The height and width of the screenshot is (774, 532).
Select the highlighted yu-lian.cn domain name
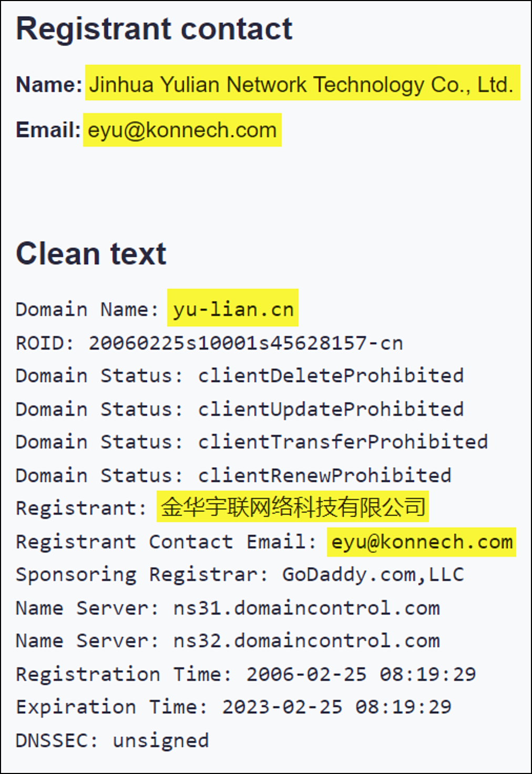233,309
